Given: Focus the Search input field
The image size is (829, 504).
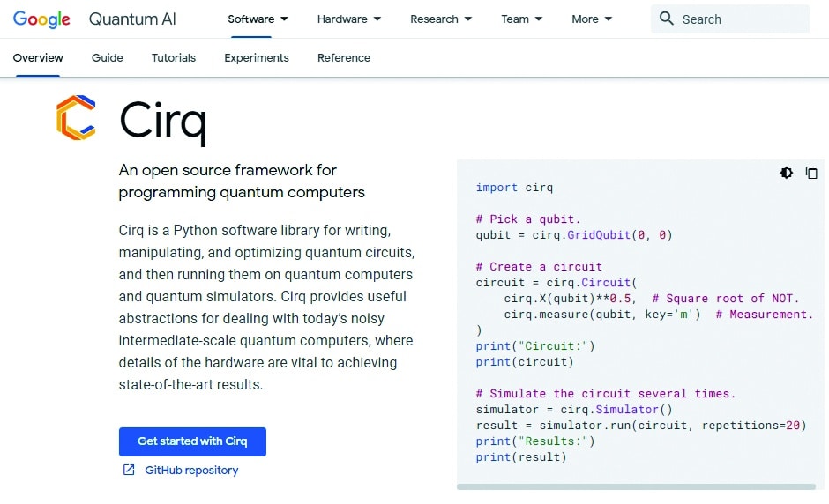Looking at the screenshot, I should pyautogui.click(x=741, y=19).
